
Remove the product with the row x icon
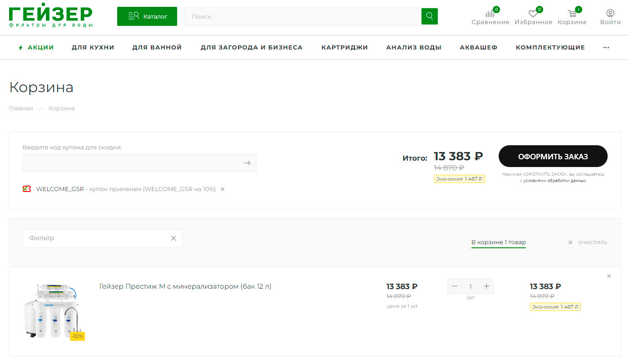(609, 276)
